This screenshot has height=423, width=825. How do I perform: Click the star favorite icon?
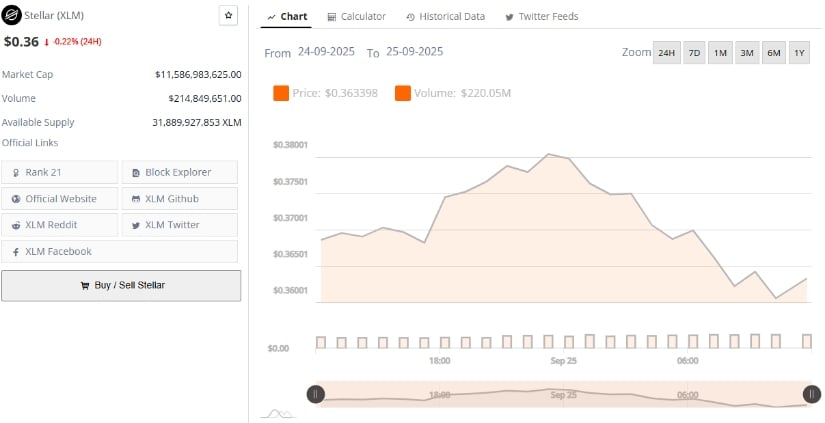228,15
